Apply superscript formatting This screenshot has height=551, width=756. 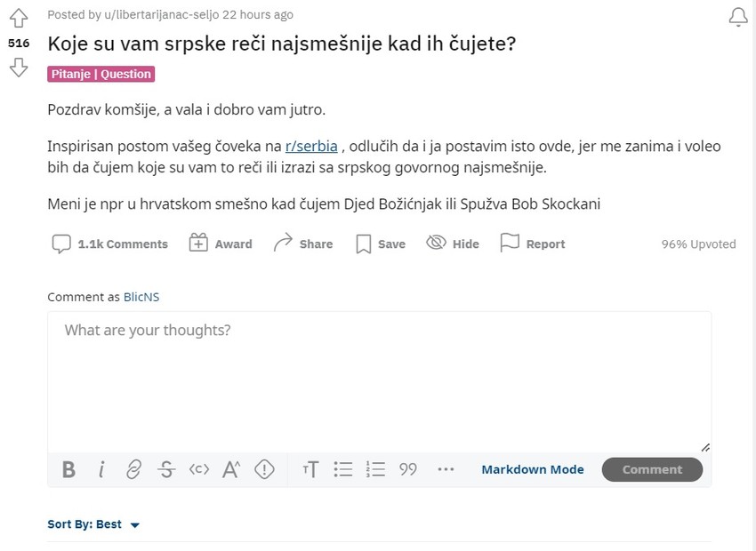[x=230, y=469]
